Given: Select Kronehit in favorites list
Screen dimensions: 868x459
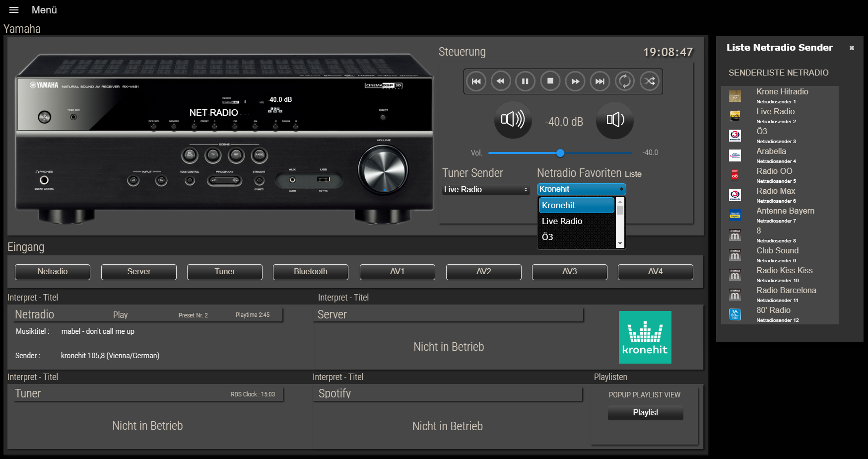Looking at the screenshot, I should [x=577, y=205].
